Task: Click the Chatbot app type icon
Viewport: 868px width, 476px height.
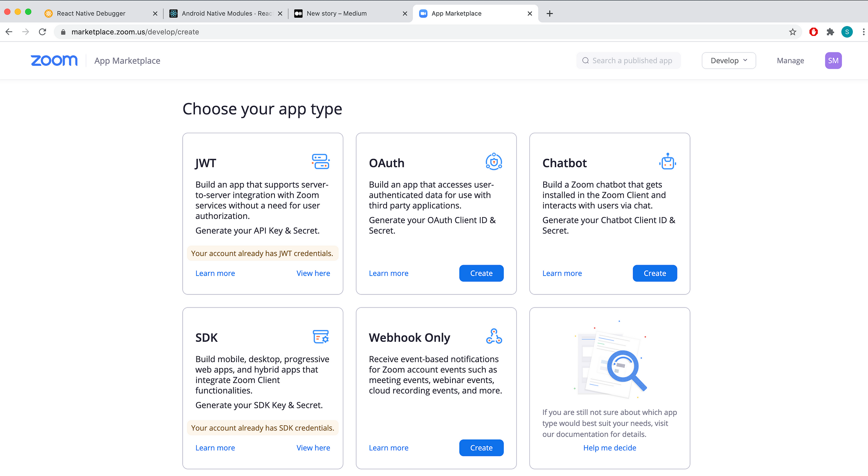Action: coord(667,162)
